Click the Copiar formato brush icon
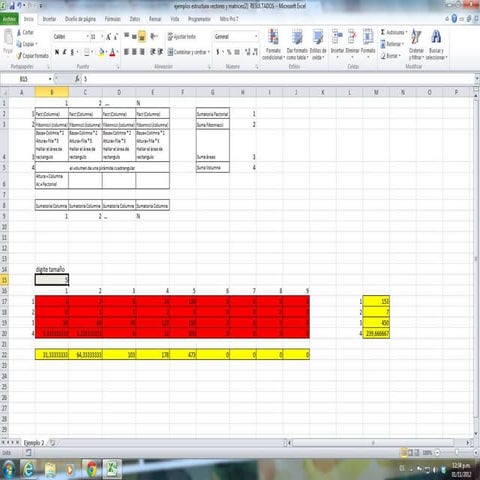 click(x=33, y=56)
